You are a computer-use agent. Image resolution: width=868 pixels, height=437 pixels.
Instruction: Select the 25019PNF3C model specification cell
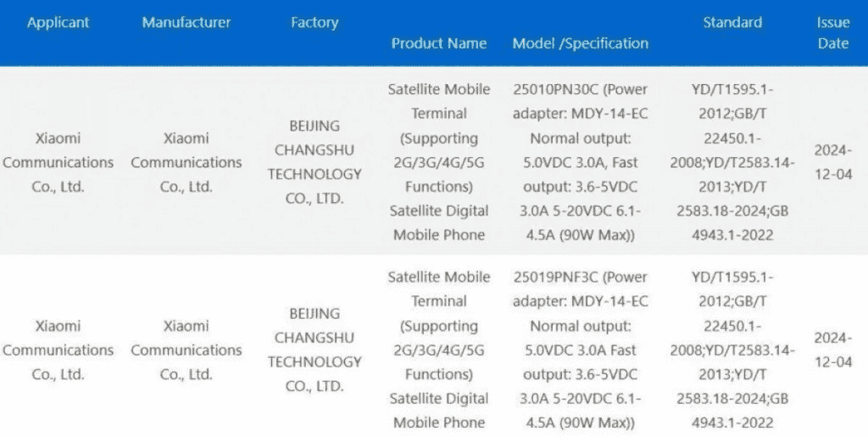point(580,349)
